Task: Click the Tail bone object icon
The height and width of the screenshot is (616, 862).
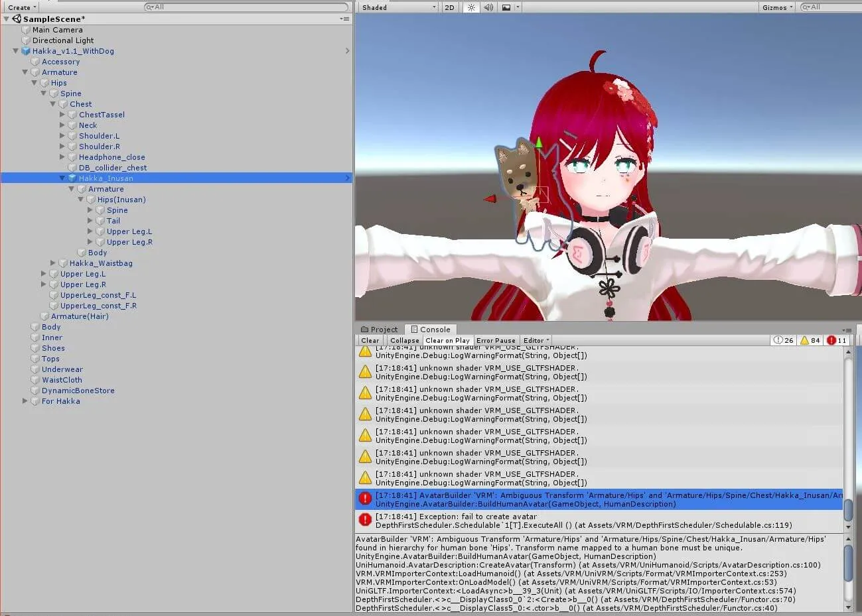Action: click(100, 221)
